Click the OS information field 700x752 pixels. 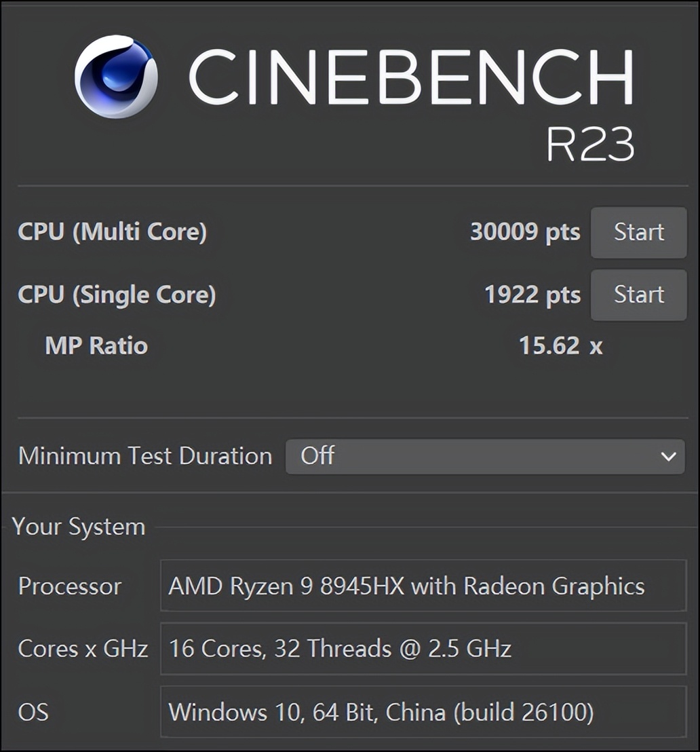coord(423,712)
